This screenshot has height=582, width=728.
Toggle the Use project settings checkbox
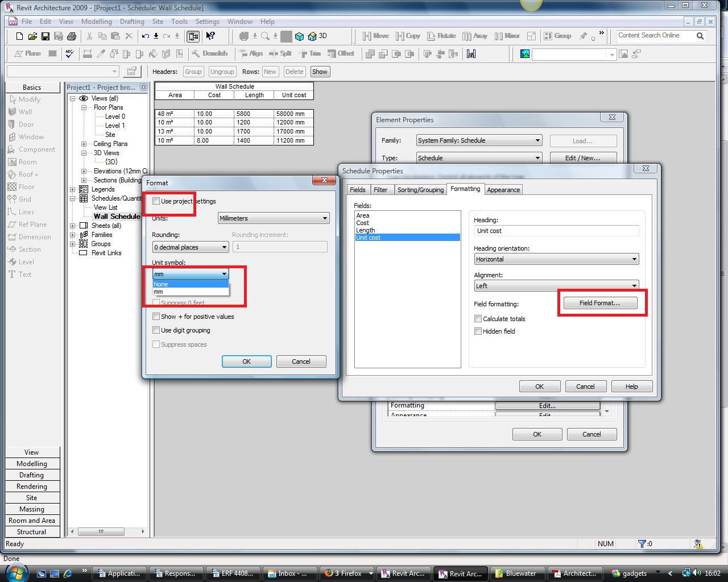pyautogui.click(x=156, y=201)
